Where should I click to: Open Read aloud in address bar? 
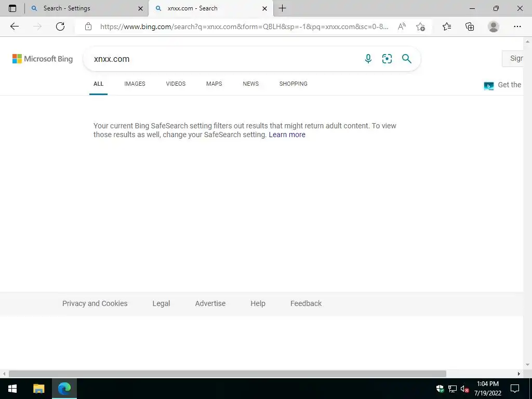[x=402, y=26]
